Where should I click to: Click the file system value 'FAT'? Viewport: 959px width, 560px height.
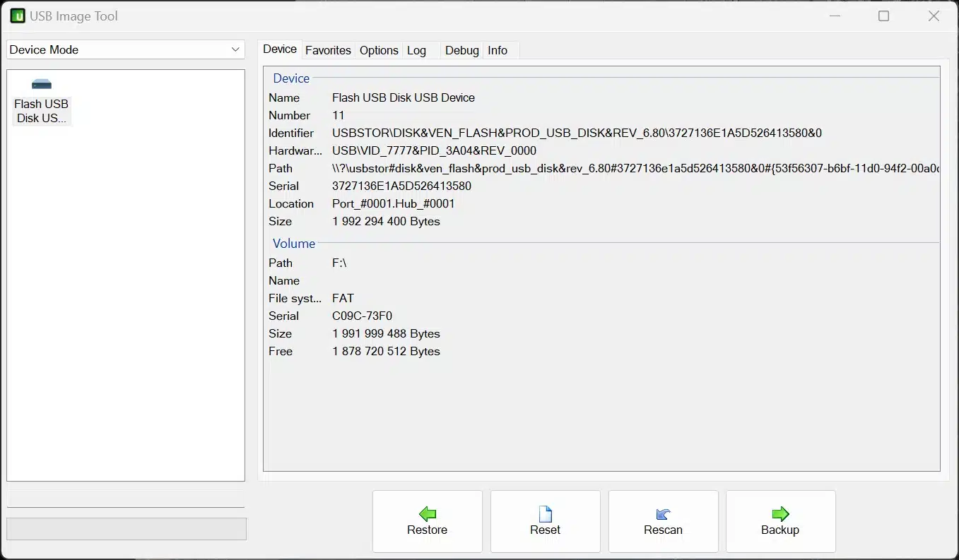click(x=343, y=298)
